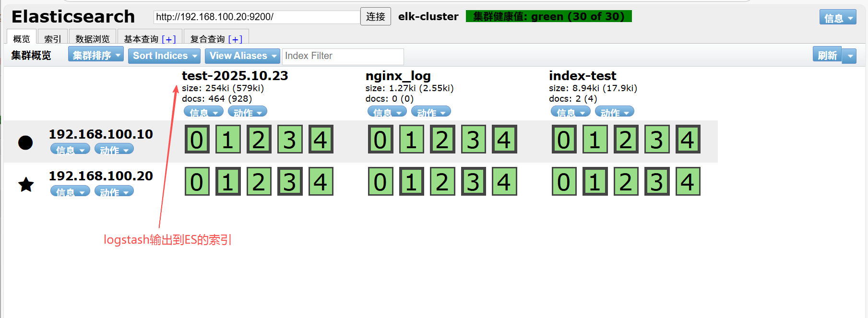Click shard 3 of index-test on node 192.168.100.20
The height and width of the screenshot is (318, 868).
click(x=657, y=181)
